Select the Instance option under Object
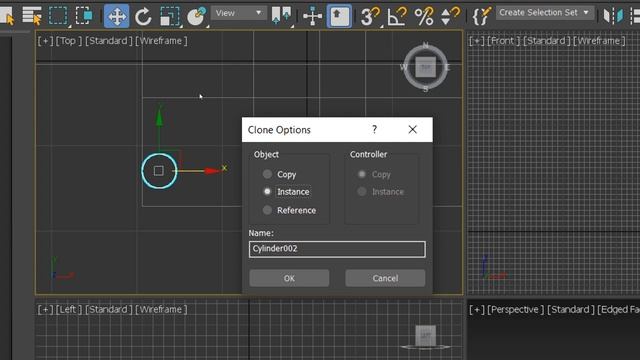 tap(286, 191)
